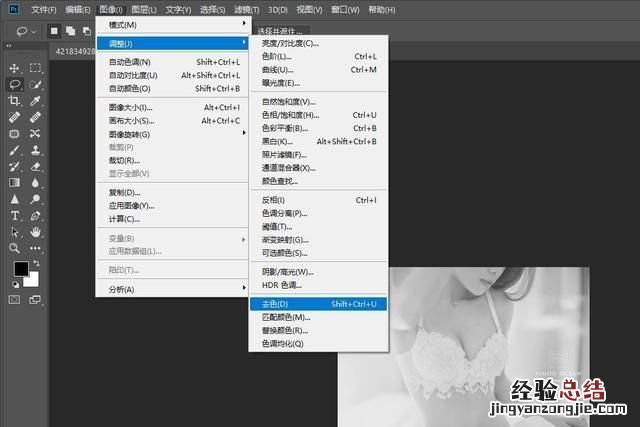Image resolution: width=640 pixels, height=427 pixels.
Task: Open the 滤镜(T) menu
Action: point(247,9)
